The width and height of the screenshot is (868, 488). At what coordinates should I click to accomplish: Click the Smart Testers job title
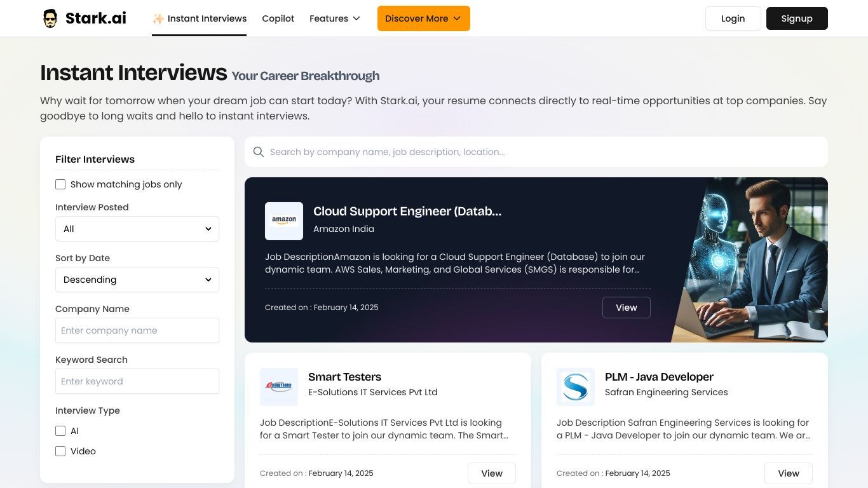point(344,377)
